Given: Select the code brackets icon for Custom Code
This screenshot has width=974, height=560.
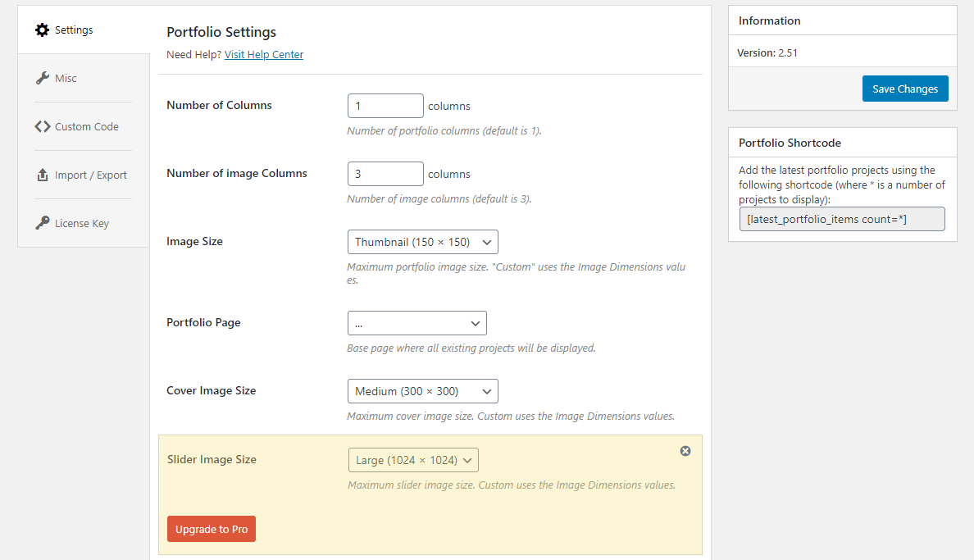Looking at the screenshot, I should coord(43,126).
